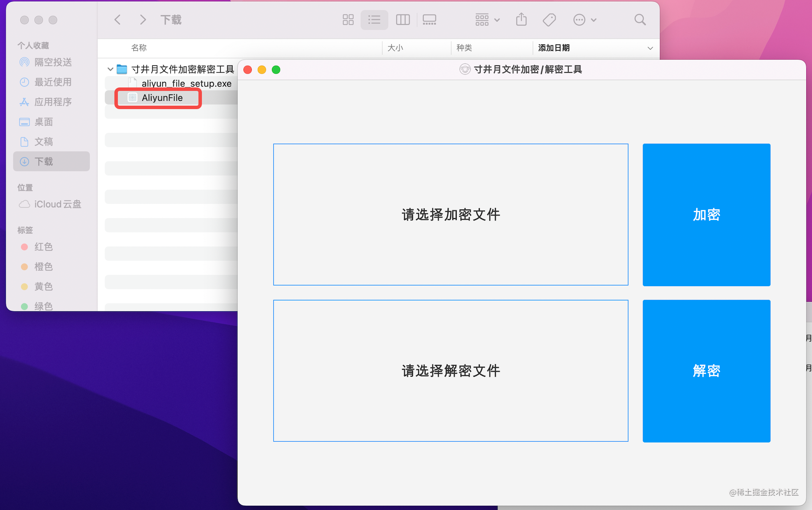The image size is (812, 510).
Task: Open the grouping dropdown in Finder toolbar
Action: (486, 19)
